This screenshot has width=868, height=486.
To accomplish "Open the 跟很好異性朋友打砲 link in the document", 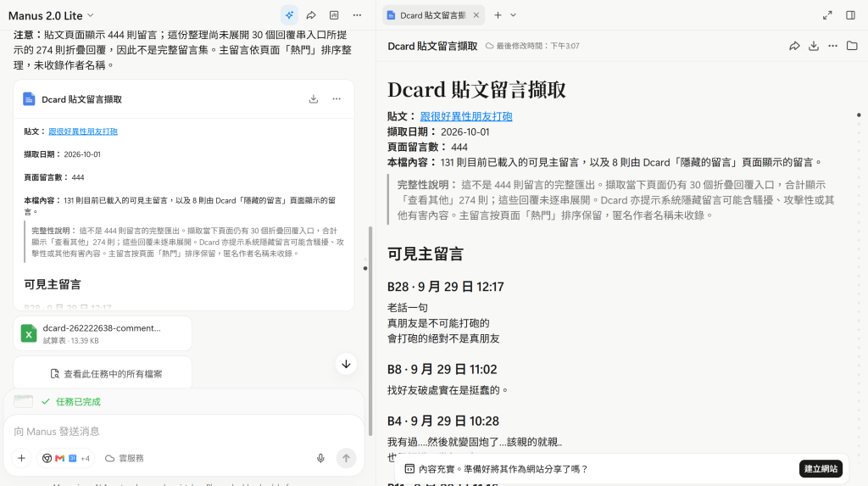I will click(466, 116).
